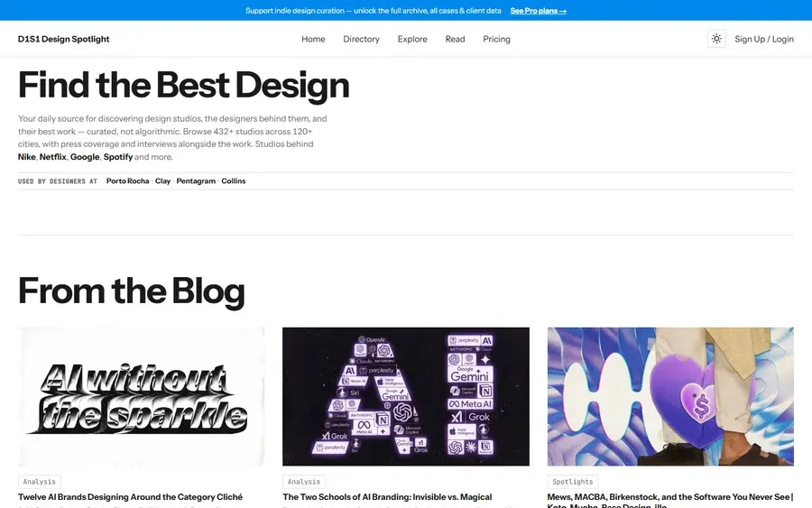Viewport: 812px width, 508px height.
Task: Toggle the light/dark theme sun icon
Action: pyautogui.click(x=716, y=39)
